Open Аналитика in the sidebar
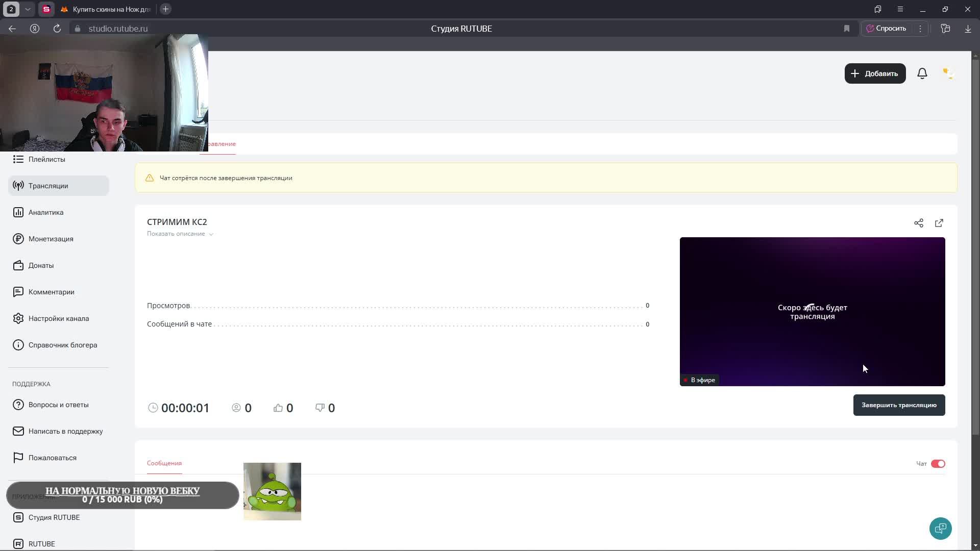 46,212
